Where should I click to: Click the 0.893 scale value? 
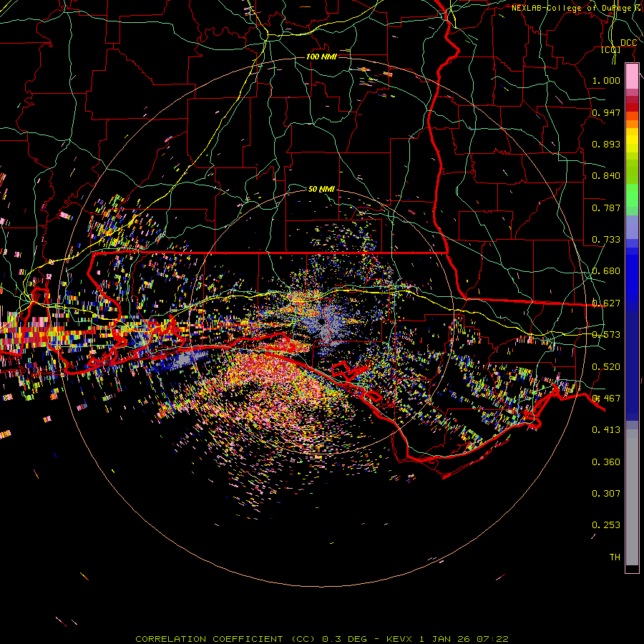coord(606,144)
